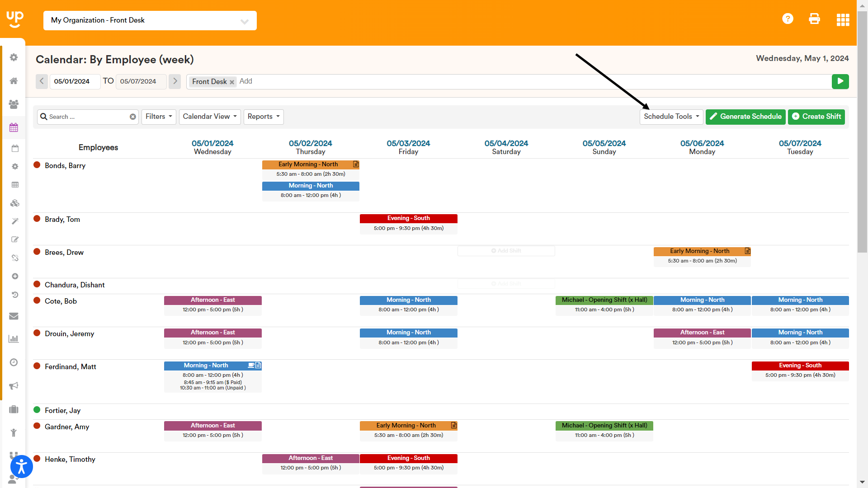
Task: Open the Help icon in header
Action: click(788, 19)
